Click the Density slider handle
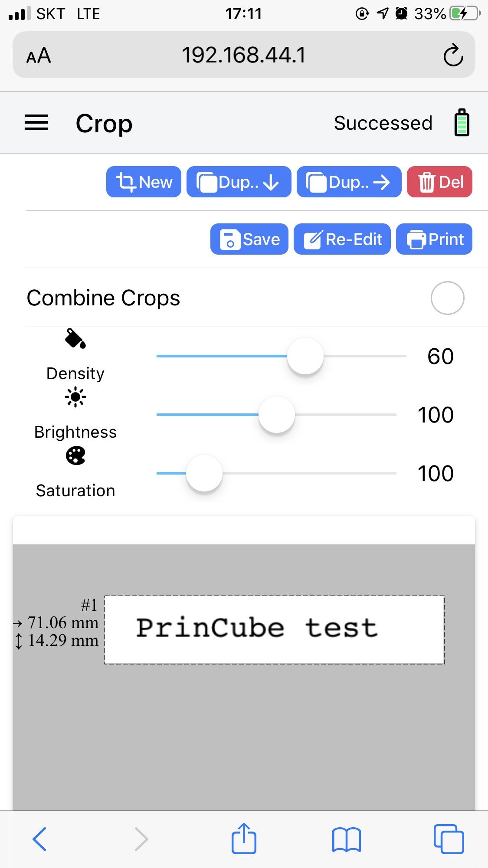488x868 pixels. (x=305, y=356)
